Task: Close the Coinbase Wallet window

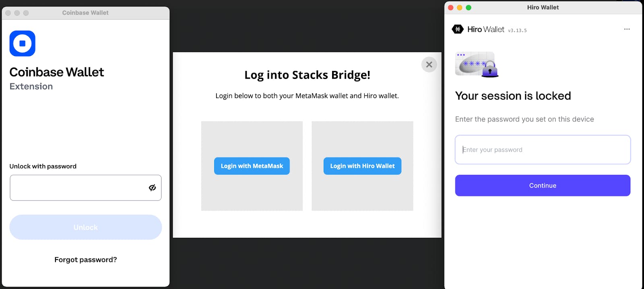Action: tap(8, 13)
